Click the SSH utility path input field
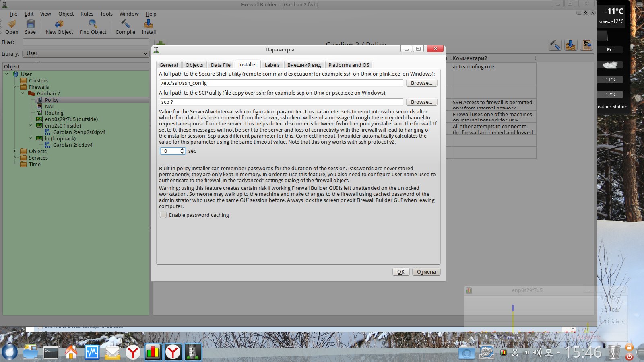 [281, 83]
